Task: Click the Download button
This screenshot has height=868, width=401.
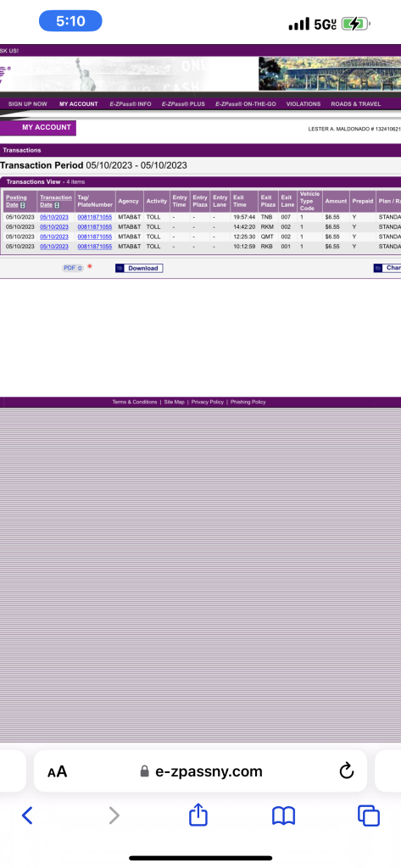Action: click(139, 268)
